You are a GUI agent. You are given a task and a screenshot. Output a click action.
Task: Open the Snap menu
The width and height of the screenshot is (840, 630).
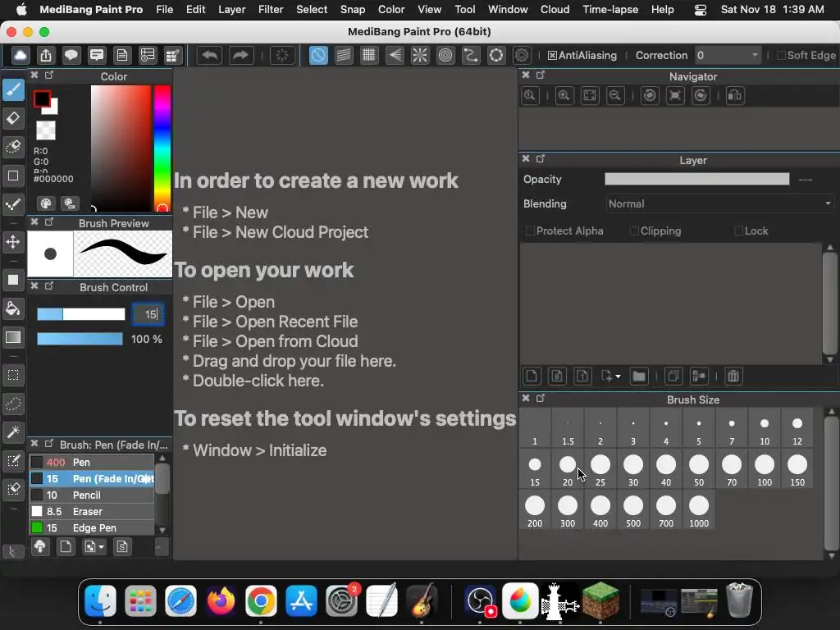[x=353, y=10]
